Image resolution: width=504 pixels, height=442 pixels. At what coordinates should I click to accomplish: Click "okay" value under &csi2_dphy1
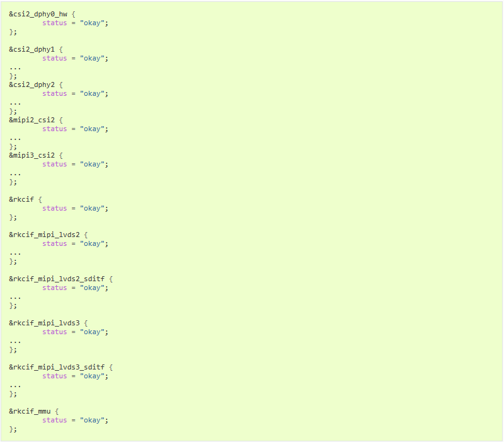click(x=92, y=58)
